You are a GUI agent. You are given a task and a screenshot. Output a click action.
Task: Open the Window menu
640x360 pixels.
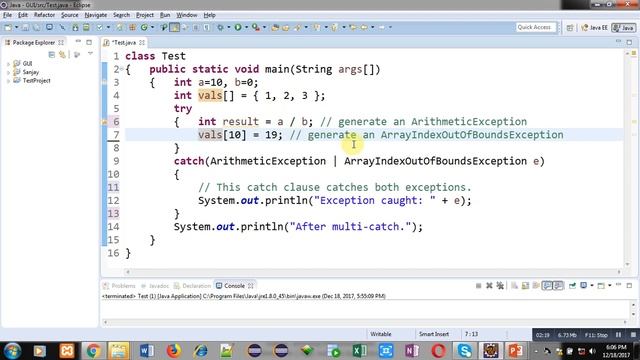coord(187,15)
